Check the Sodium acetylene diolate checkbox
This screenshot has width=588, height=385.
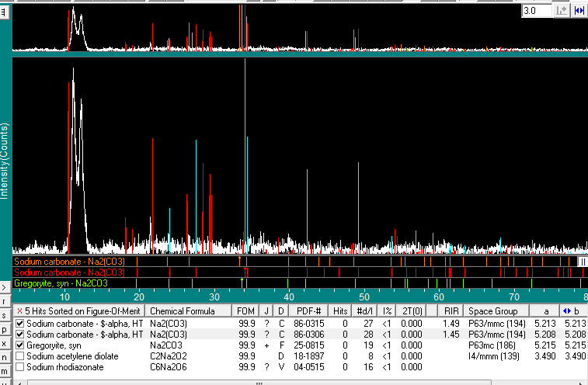pos(20,356)
